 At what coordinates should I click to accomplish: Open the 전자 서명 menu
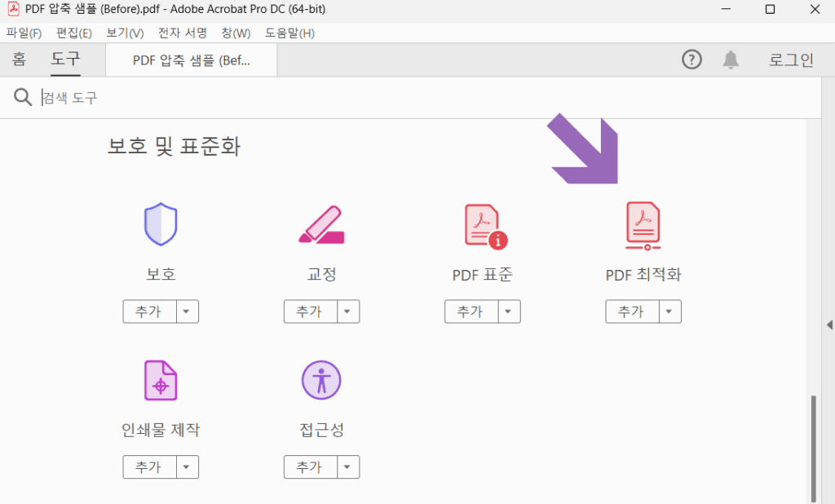coord(182,33)
